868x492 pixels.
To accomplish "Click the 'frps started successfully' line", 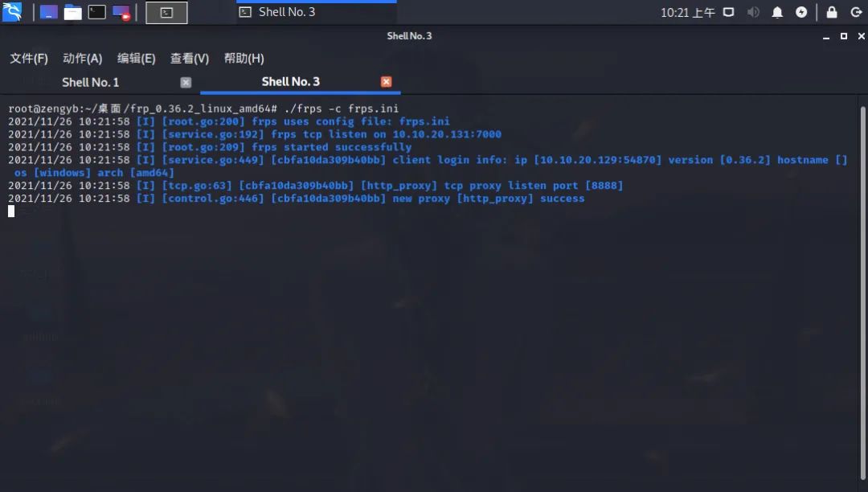I will (x=210, y=146).
